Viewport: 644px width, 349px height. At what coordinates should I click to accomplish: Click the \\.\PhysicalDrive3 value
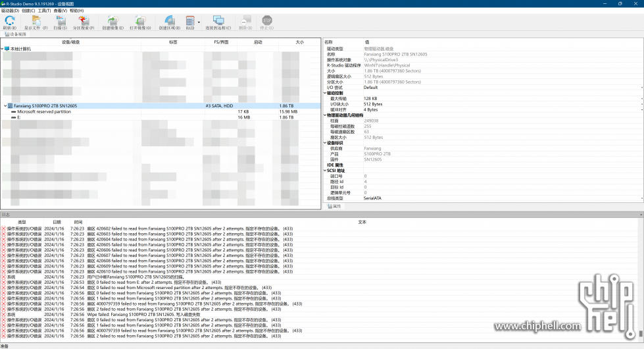[x=381, y=60]
